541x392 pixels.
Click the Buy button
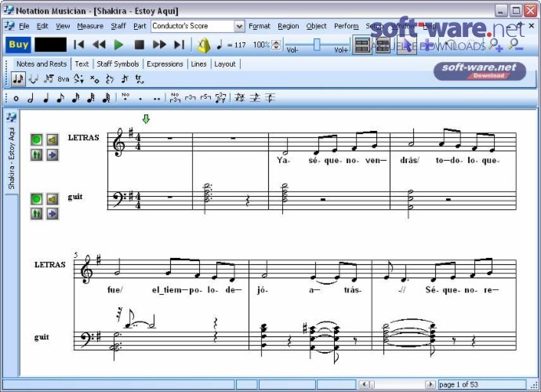pos(18,45)
